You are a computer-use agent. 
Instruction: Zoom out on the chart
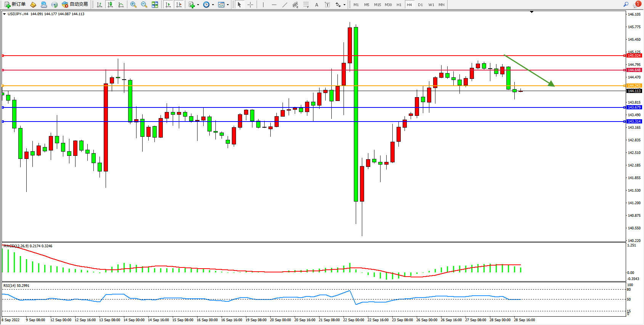pos(144,5)
